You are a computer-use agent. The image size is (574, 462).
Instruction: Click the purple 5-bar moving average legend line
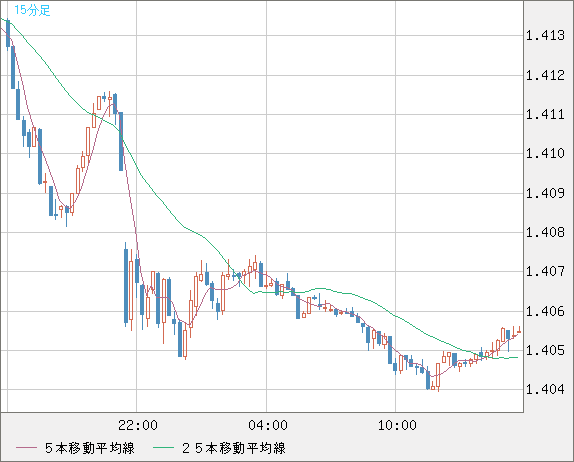(26, 448)
